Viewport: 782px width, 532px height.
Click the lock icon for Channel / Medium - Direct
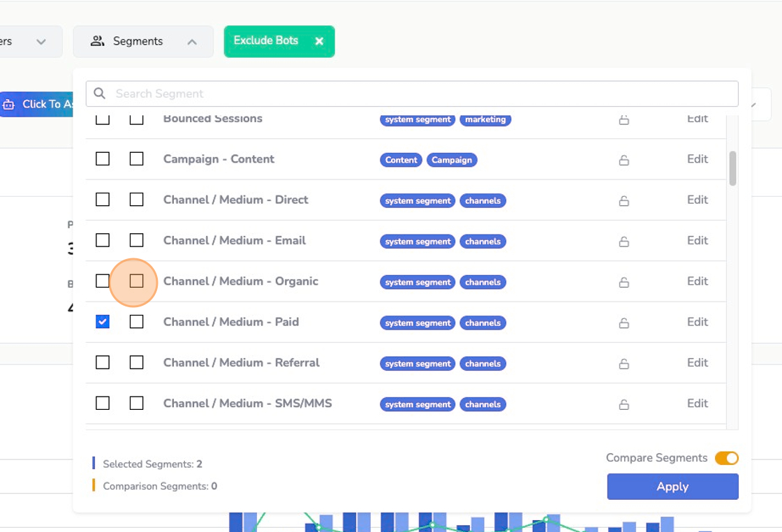click(624, 200)
